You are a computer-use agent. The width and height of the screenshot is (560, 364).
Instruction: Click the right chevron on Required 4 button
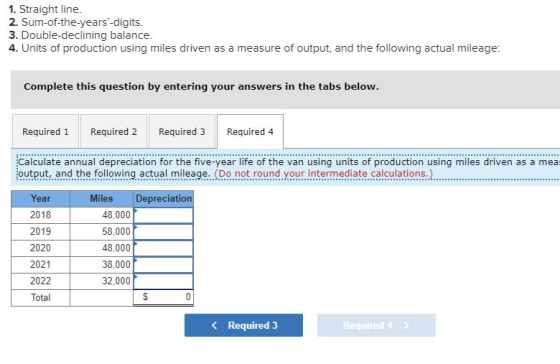point(406,325)
